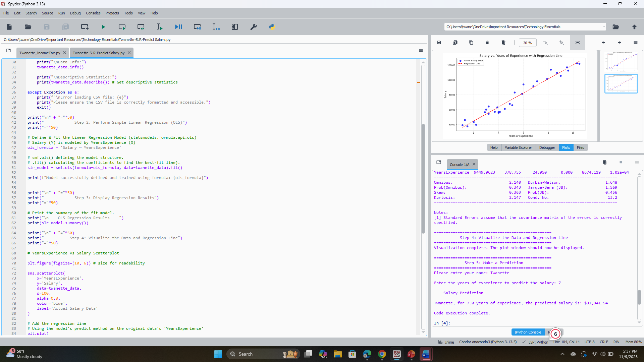644x362 pixels.
Task: Run the current file with the play icon
Action: 103,27
